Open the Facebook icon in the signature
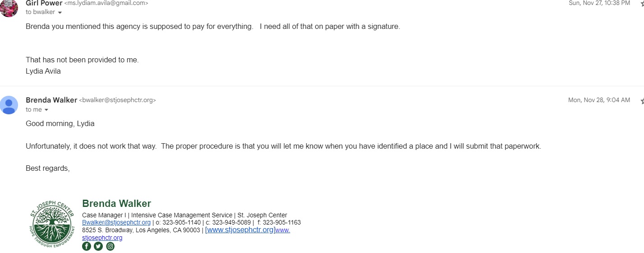Viewport: 644px width, 253px height. [86, 246]
